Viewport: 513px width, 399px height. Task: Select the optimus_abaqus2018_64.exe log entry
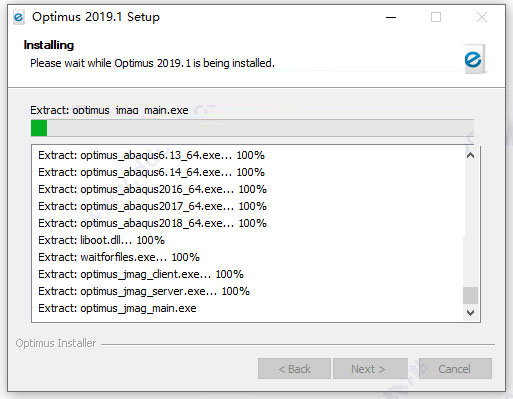[x=152, y=223]
